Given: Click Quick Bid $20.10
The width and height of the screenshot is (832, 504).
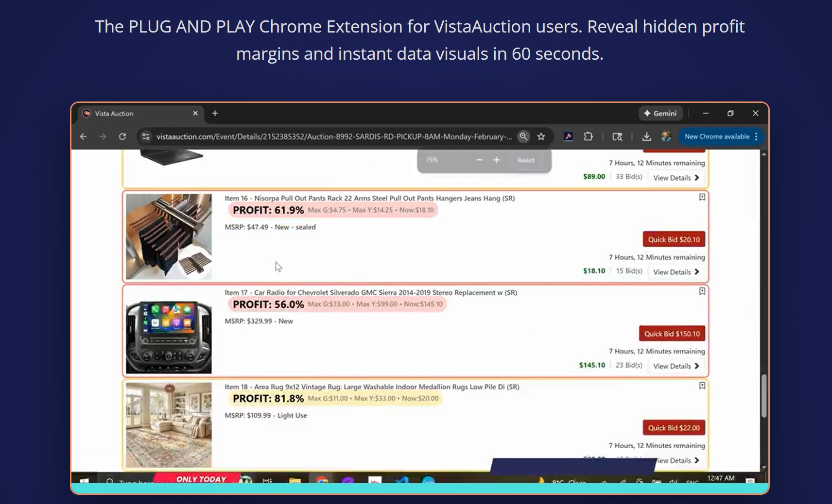Looking at the screenshot, I should point(674,239).
